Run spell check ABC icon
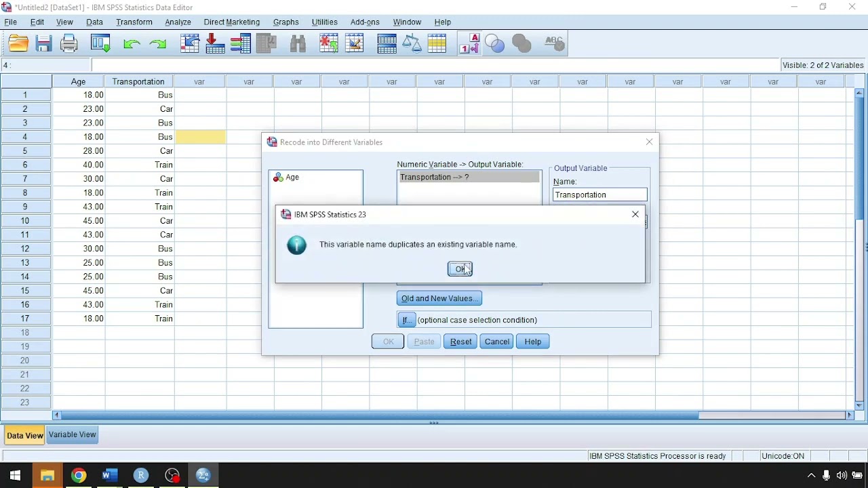The height and width of the screenshot is (488, 868). [x=555, y=44]
